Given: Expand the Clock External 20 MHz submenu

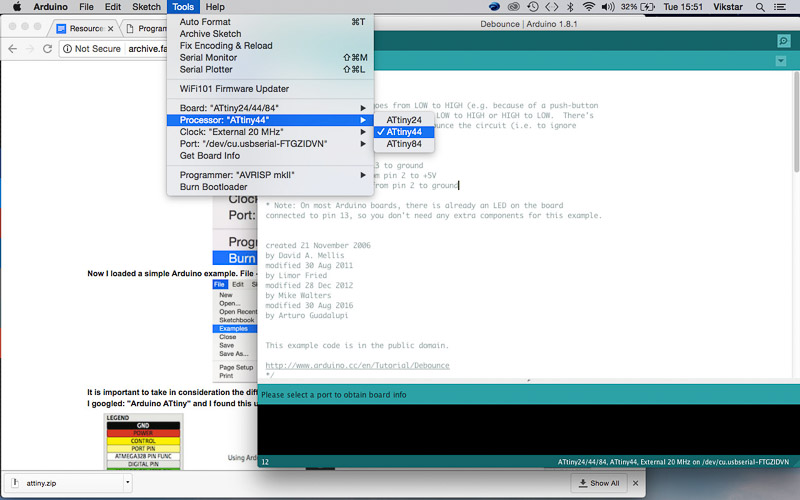Looking at the screenshot, I should (270, 132).
